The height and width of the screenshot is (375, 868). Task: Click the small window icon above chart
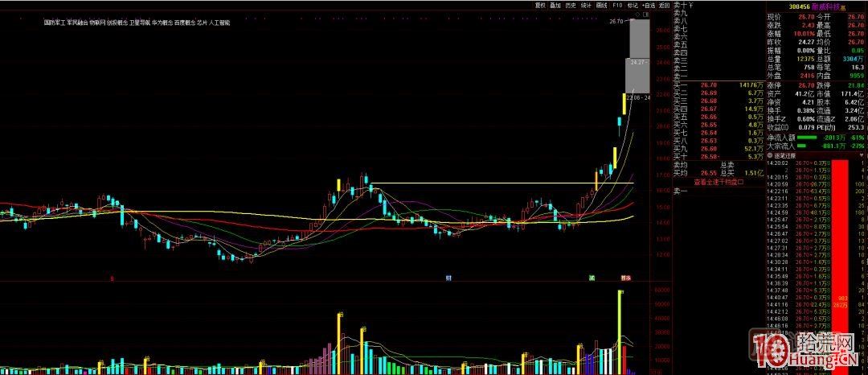pyautogui.click(x=645, y=14)
